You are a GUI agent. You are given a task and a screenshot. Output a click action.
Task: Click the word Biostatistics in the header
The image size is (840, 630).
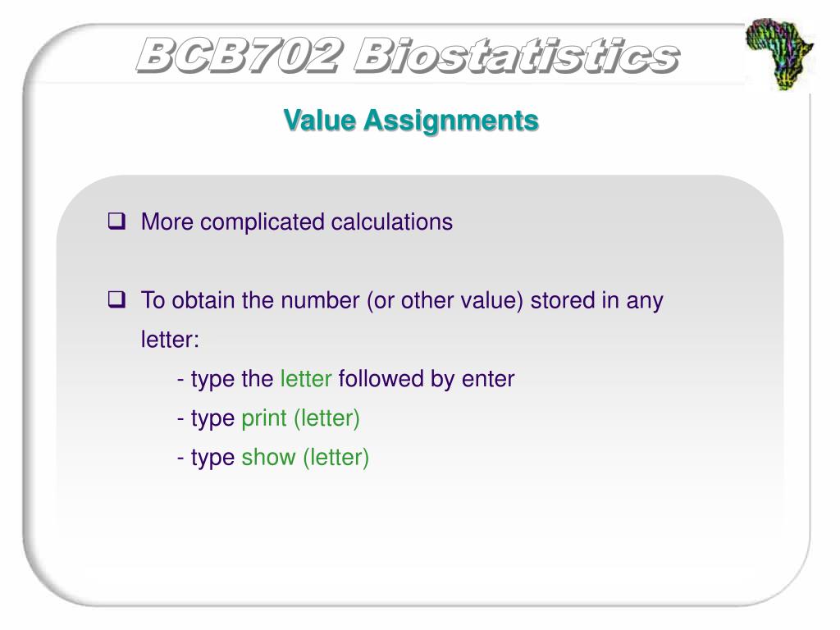(517, 55)
